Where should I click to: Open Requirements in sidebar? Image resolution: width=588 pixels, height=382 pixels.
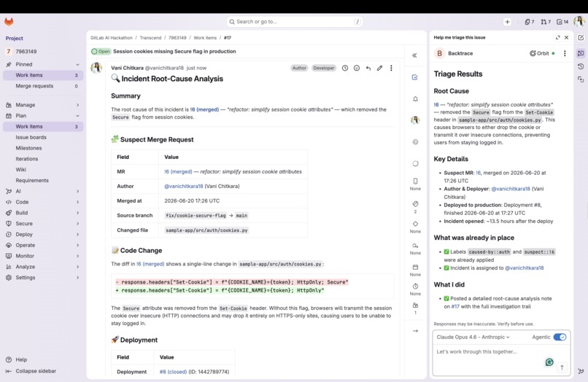point(43,181)
